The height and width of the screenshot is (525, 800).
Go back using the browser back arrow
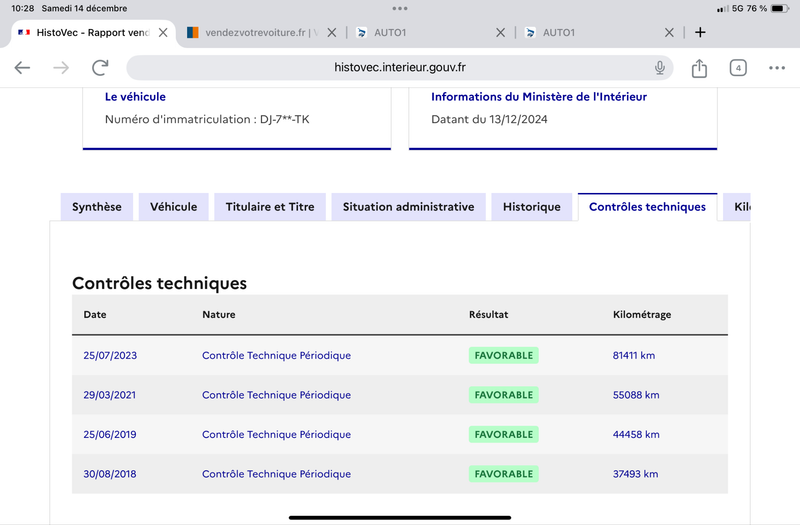pyautogui.click(x=22, y=68)
